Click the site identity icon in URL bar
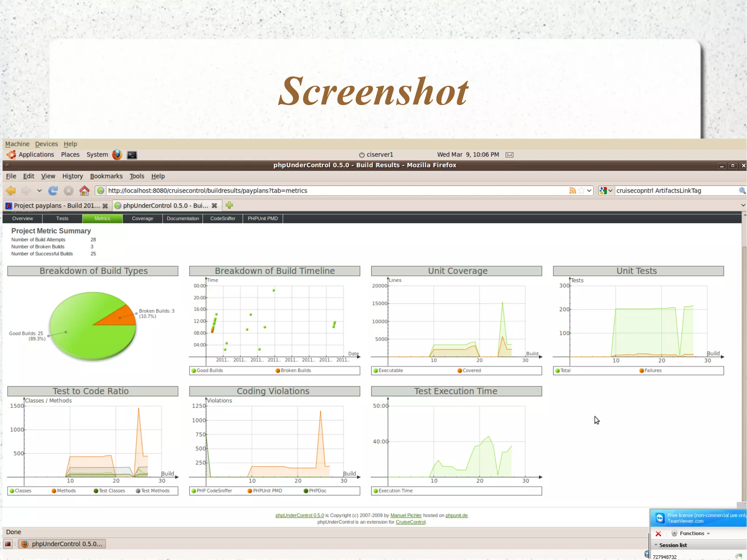747x560 pixels. 101,190
